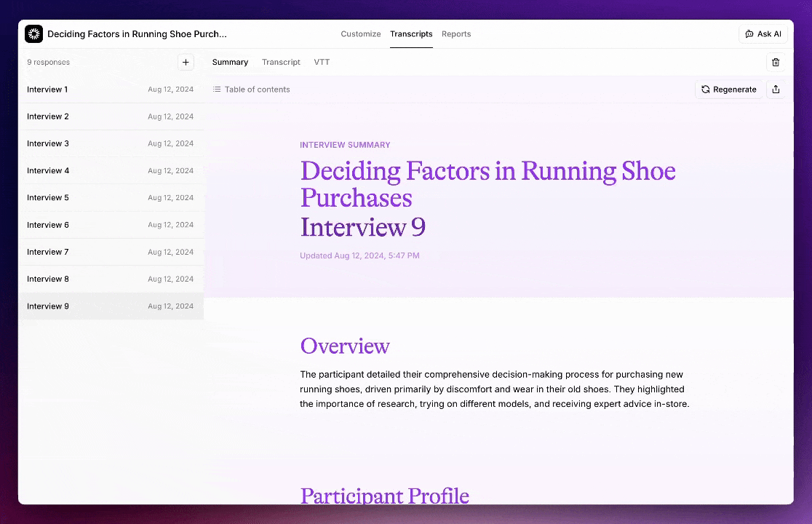Choose Interview 7 in the response list
The height and width of the screenshot is (524, 812).
(111, 252)
